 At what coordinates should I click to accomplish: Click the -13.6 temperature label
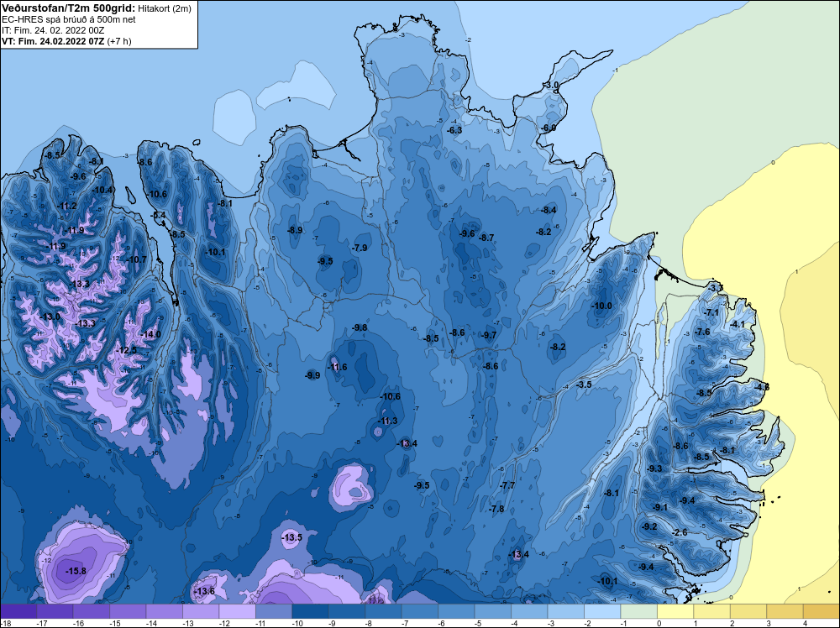(x=204, y=592)
